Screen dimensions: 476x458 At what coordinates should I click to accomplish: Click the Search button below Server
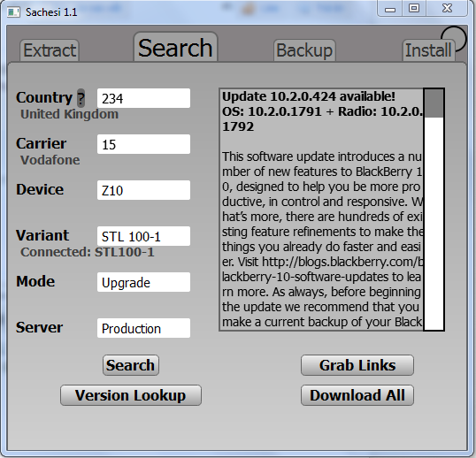(131, 365)
